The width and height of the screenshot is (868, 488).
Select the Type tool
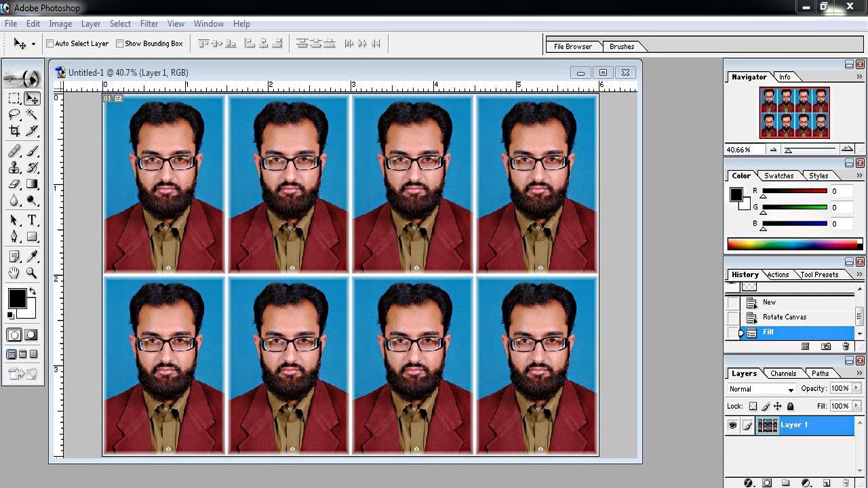[x=32, y=220]
